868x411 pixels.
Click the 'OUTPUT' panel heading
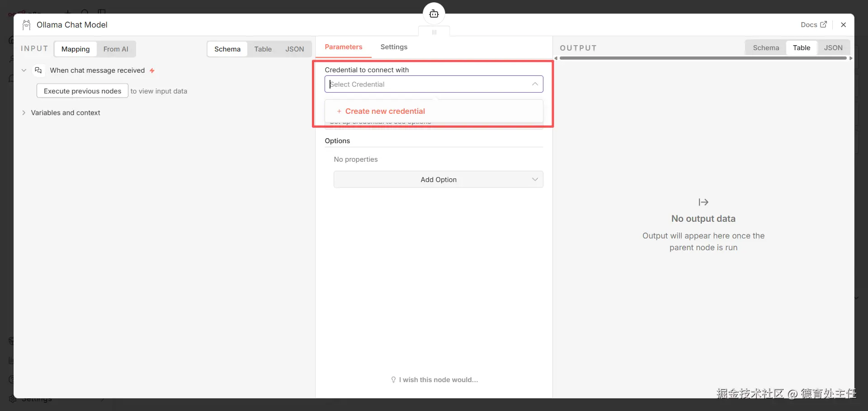click(578, 48)
